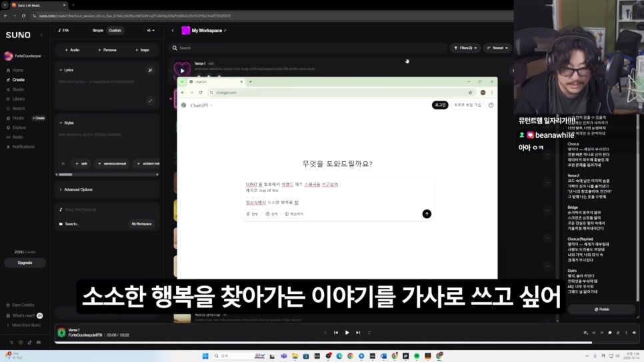Viewport: 644px width, 362px height.
Task: Click the Windows Start button
Action: [205, 356]
